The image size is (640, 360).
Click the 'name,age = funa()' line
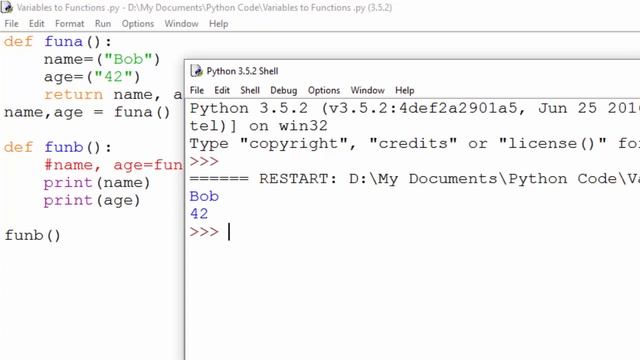(87, 112)
